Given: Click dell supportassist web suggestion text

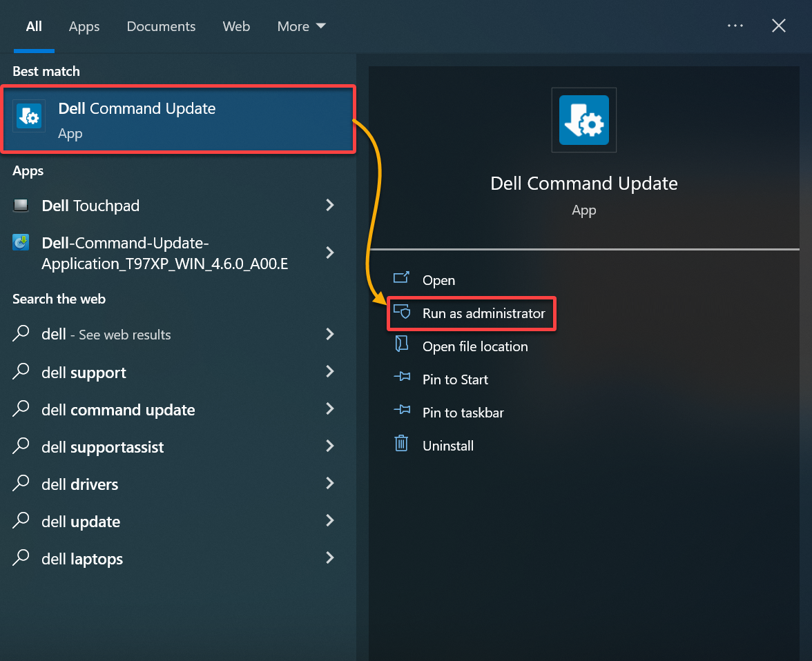Looking at the screenshot, I should click(102, 447).
